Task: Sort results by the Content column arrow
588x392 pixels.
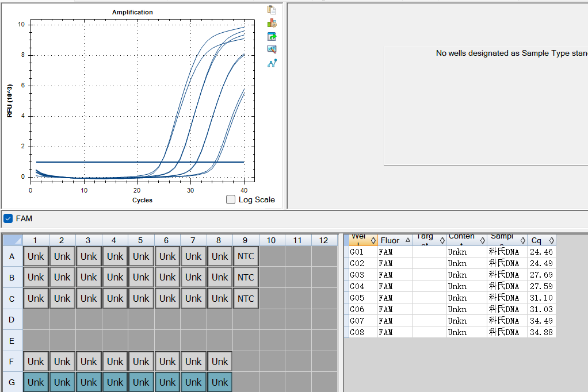Action: tap(483, 241)
